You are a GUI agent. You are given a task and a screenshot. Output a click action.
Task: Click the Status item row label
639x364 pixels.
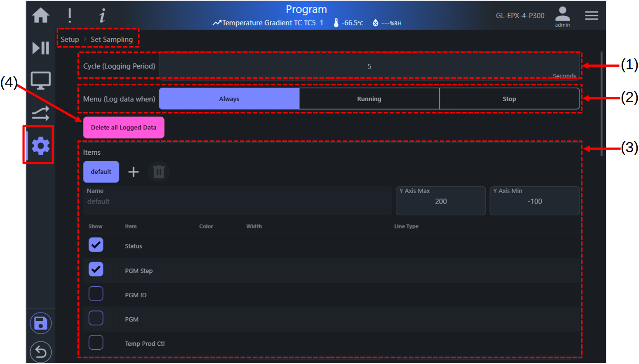click(134, 246)
